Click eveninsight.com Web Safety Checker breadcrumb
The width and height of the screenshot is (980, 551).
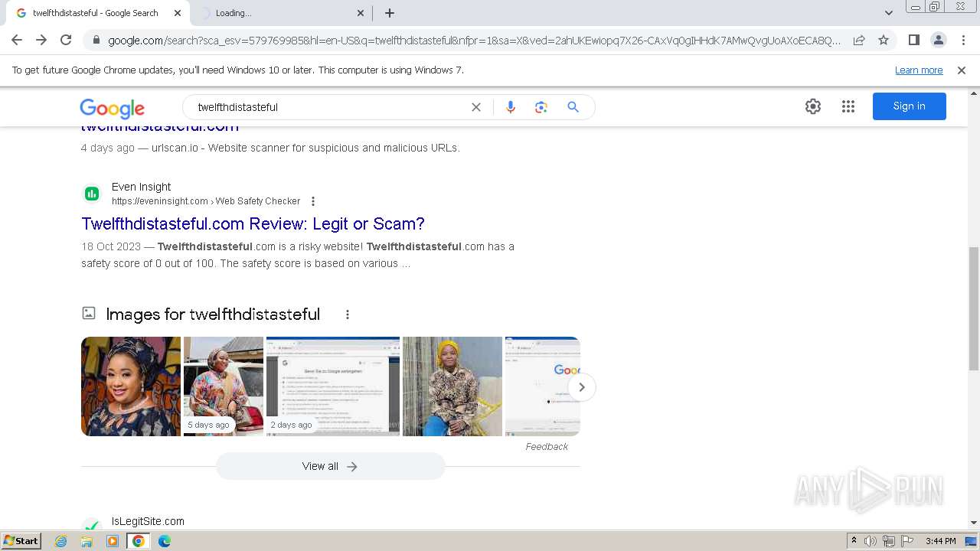[206, 201]
